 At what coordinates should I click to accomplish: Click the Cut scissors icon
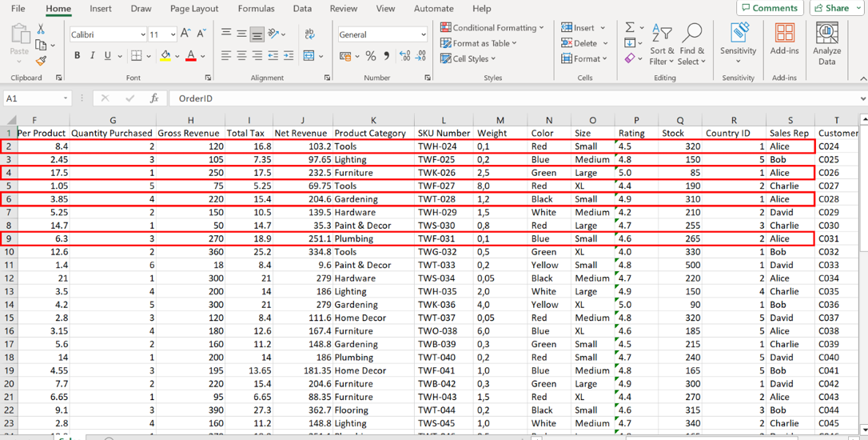click(41, 29)
